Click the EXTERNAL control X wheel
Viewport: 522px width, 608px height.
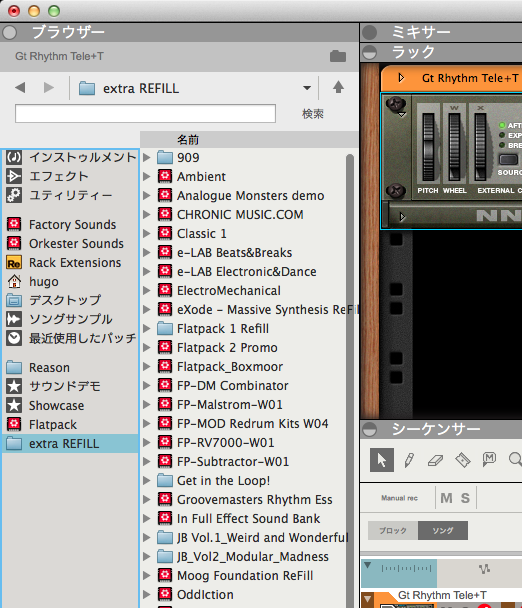tap(480, 147)
